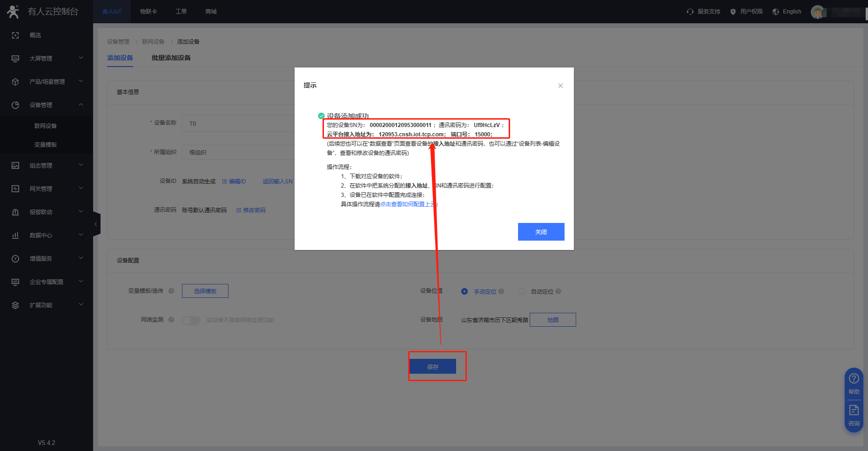Open the 物联卡 top menu item

coord(148,12)
